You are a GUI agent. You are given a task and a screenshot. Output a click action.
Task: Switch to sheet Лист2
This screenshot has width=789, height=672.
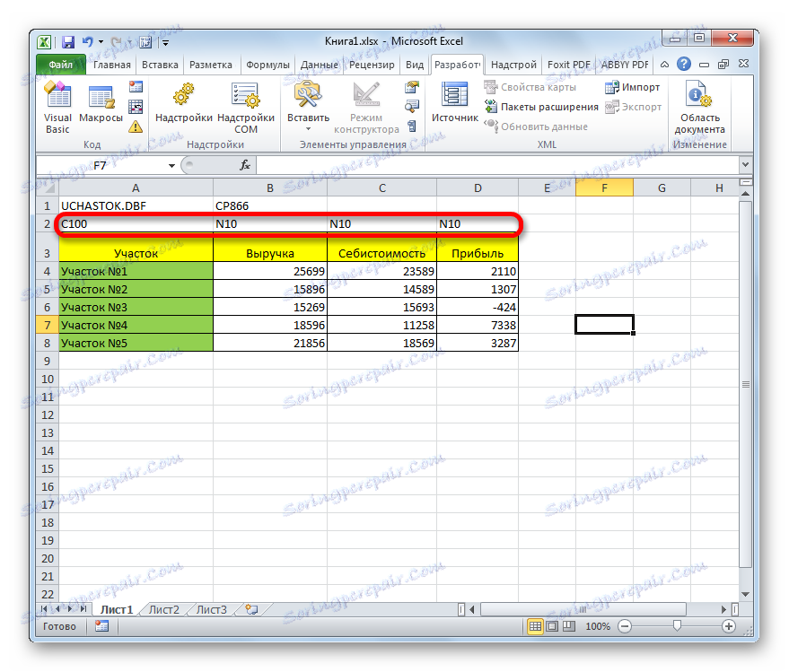pyautogui.click(x=164, y=609)
